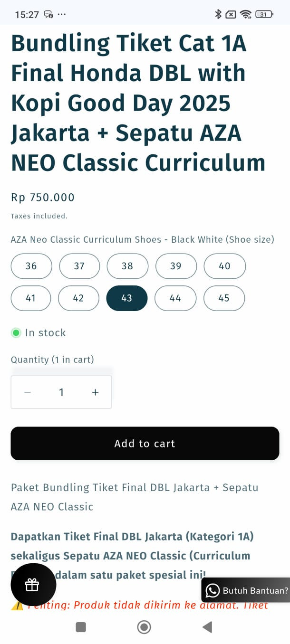The width and height of the screenshot is (290, 644).
Task: Increase quantity with the plus stepper
Action: 95,392
